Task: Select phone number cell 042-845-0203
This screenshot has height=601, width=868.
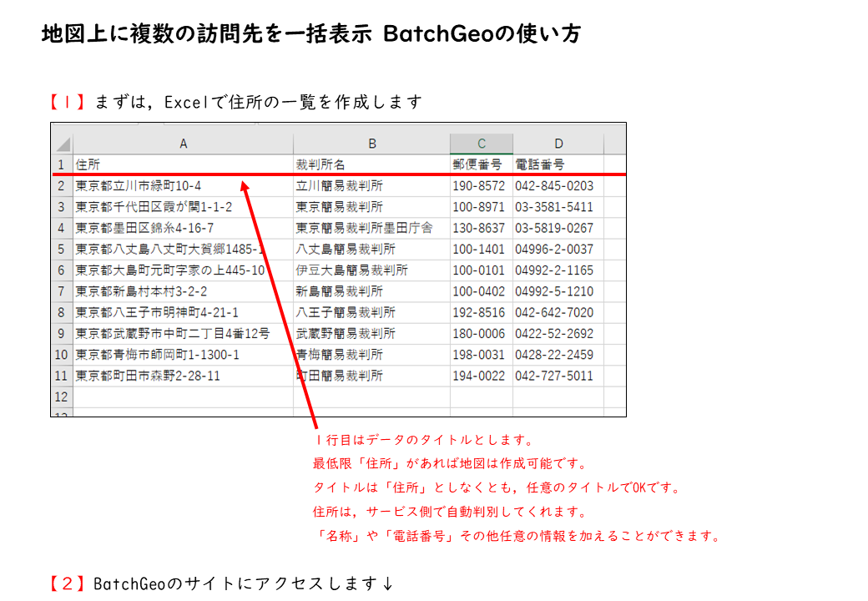Action: click(558, 186)
